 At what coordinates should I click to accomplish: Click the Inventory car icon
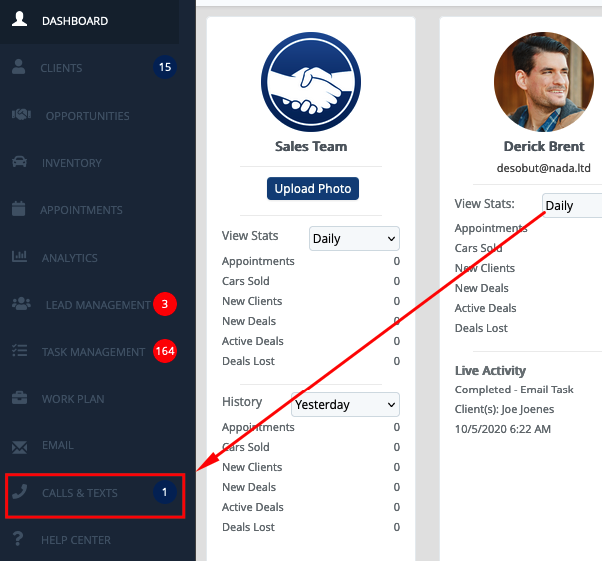coord(19,162)
